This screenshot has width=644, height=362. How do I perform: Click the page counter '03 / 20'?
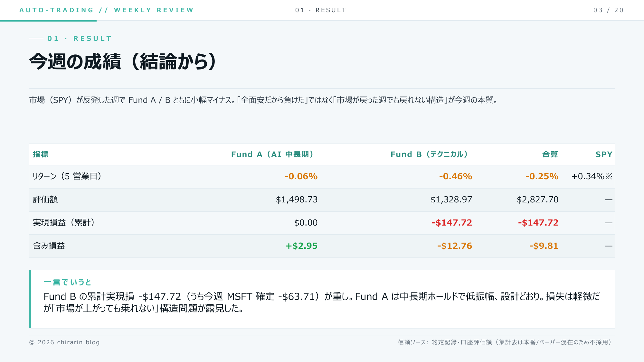609,10
